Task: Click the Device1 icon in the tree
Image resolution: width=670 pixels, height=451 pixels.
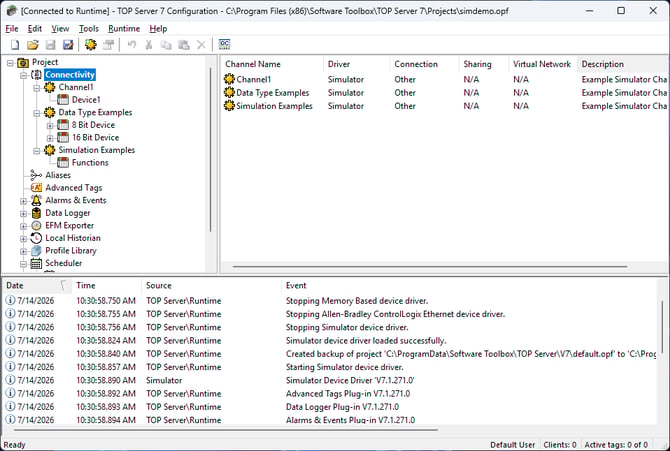Action: [x=63, y=100]
